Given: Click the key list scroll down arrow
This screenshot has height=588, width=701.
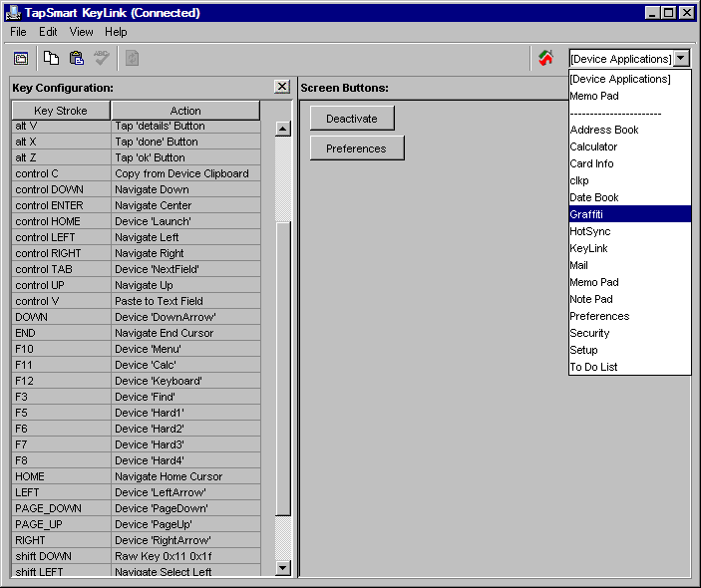Looking at the screenshot, I should pos(282,568).
